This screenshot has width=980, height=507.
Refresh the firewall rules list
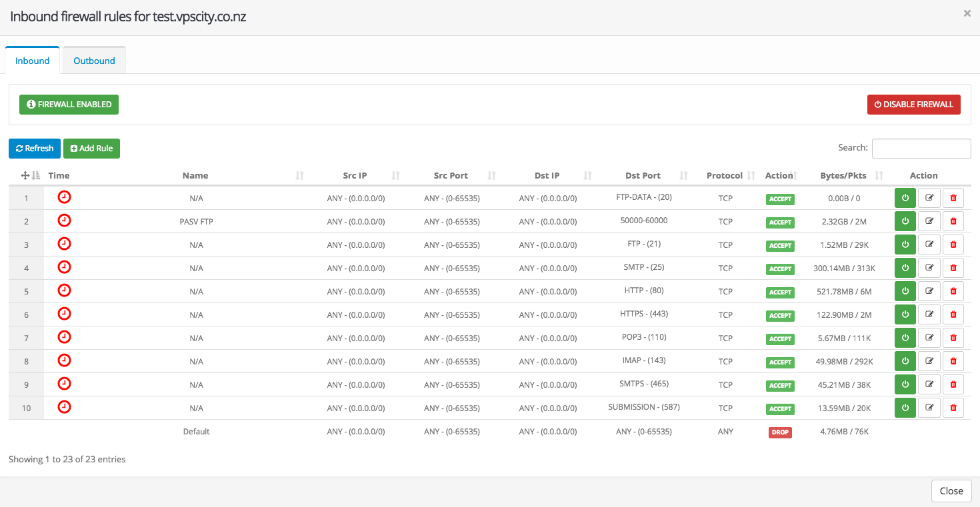tap(35, 149)
